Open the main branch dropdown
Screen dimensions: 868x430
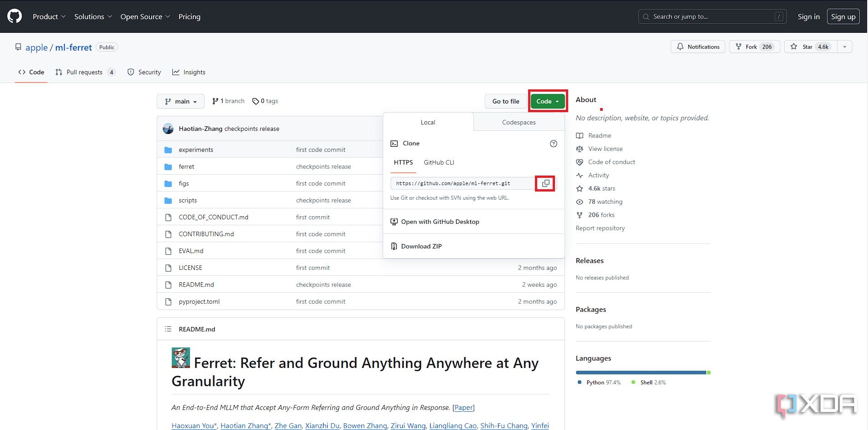(181, 101)
